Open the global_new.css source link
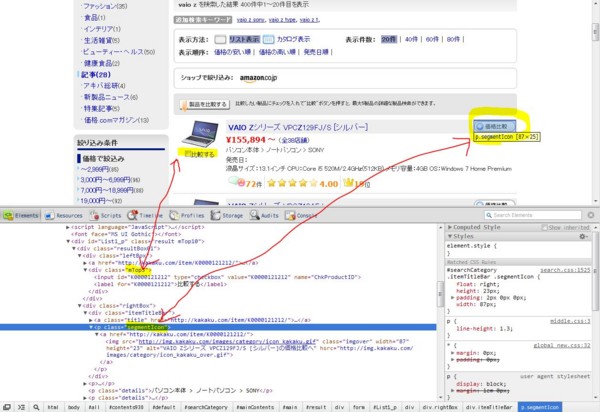This screenshot has height=412, width=600. (562, 345)
